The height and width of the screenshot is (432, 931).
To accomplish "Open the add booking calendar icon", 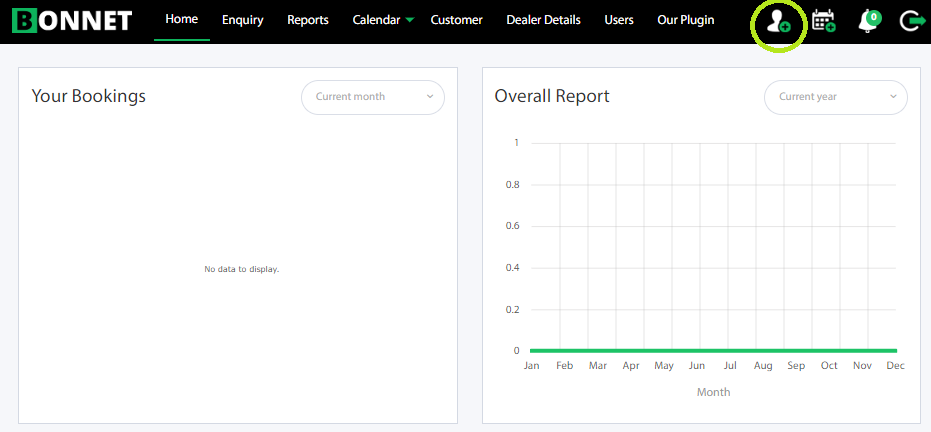I will coord(823,21).
